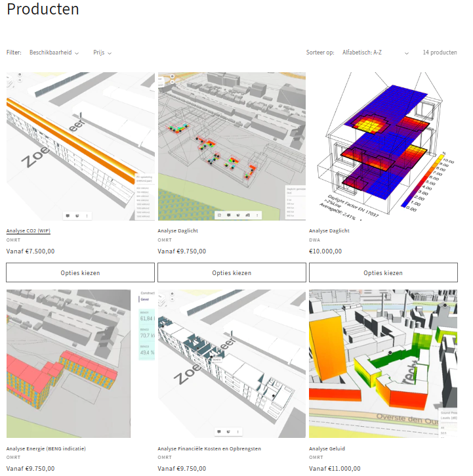473x476 pixels.
Task: Open Analyse Financiële Kosten en Opbrengsten link
Action: [209, 449]
